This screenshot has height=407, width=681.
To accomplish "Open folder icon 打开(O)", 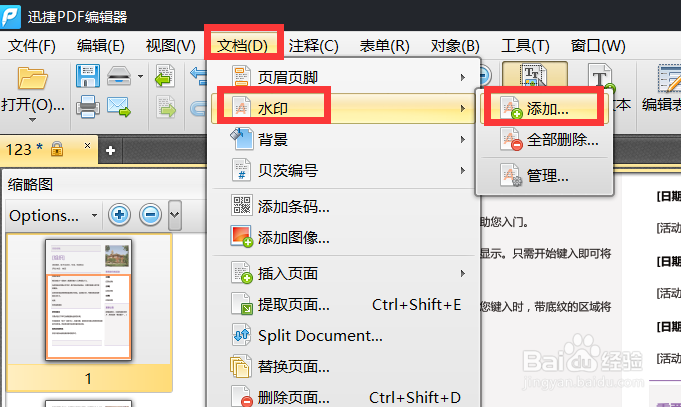I will [33, 95].
